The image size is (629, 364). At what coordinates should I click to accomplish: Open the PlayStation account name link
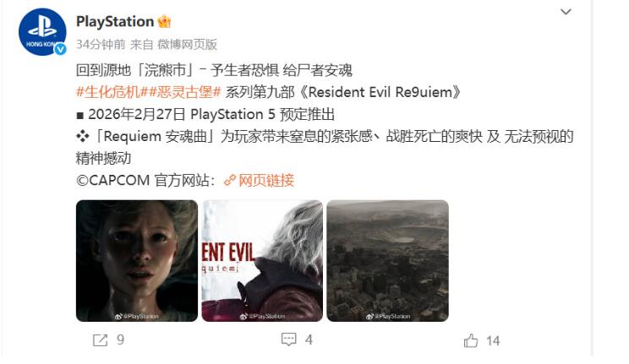coord(115,21)
